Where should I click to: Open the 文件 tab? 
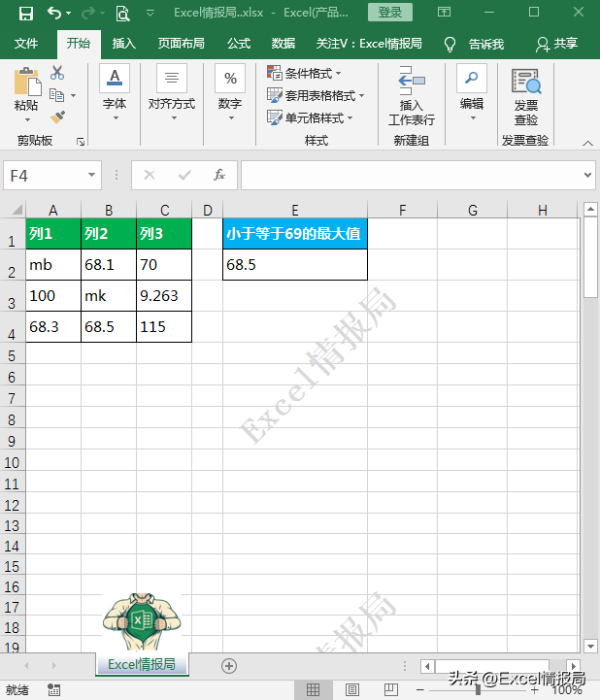click(26, 44)
